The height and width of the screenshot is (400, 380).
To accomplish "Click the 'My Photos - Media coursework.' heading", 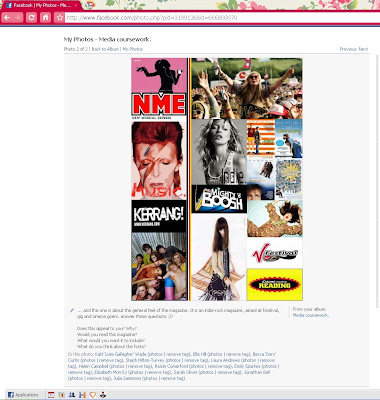I will (107, 39).
